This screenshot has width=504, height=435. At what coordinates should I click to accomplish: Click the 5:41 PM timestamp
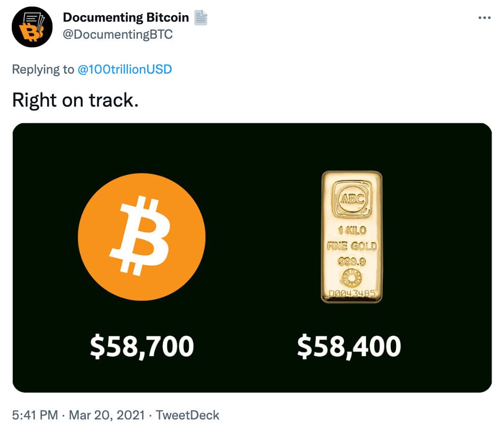[x=35, y=415]
